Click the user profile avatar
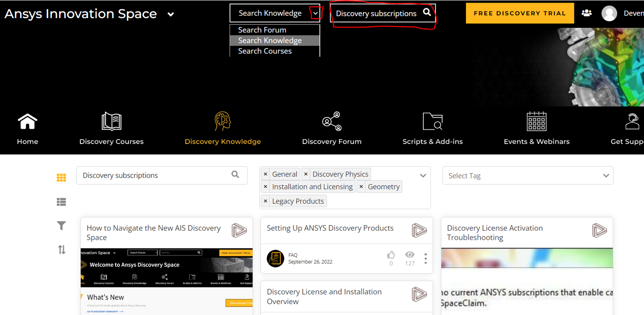The height and width of the screenshot is (315, 644). [609, 13]
